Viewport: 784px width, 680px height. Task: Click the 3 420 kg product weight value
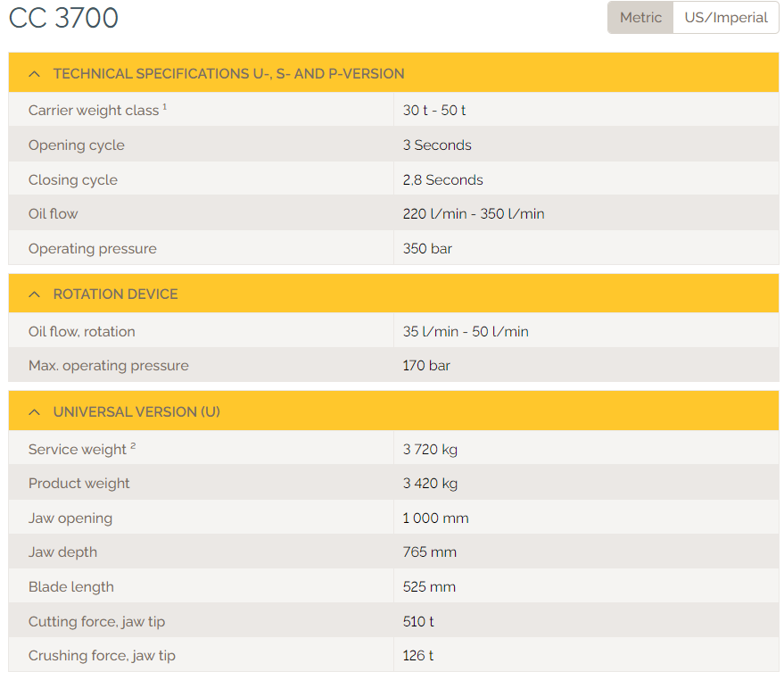coord(430,484)
